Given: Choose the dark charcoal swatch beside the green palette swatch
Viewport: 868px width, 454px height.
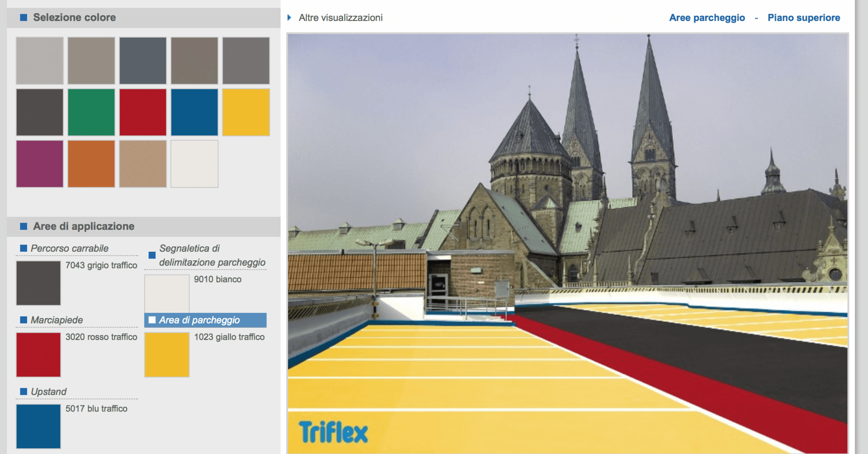Looking at the screenshot, I should (x=40, y=112).
